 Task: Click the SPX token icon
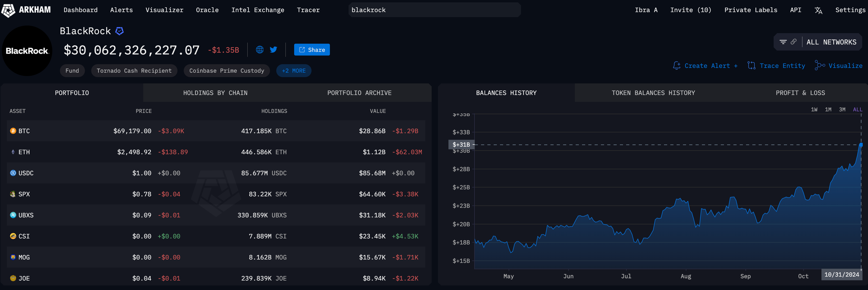click(13, 194)
